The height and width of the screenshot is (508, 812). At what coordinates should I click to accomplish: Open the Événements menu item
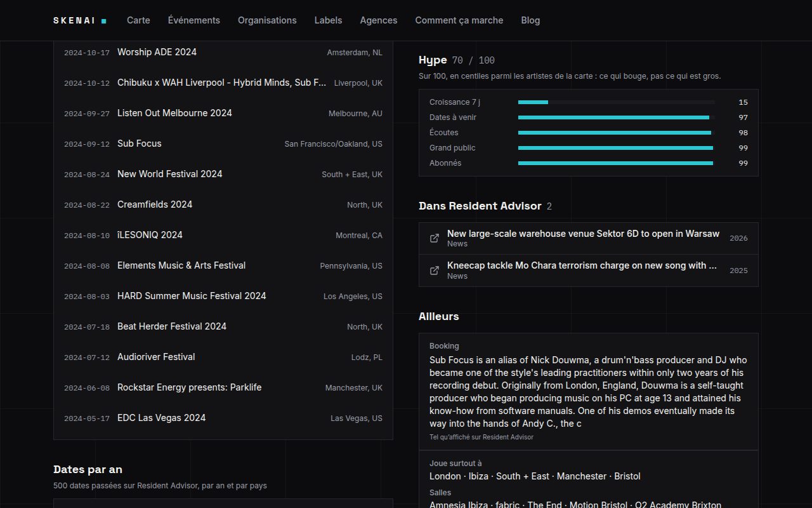tap(194, 20)
